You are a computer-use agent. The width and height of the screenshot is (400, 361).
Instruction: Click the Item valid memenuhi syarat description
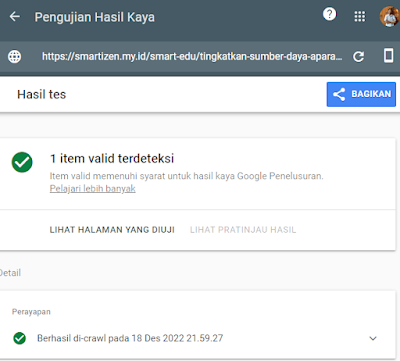click(x=187, y=176)
